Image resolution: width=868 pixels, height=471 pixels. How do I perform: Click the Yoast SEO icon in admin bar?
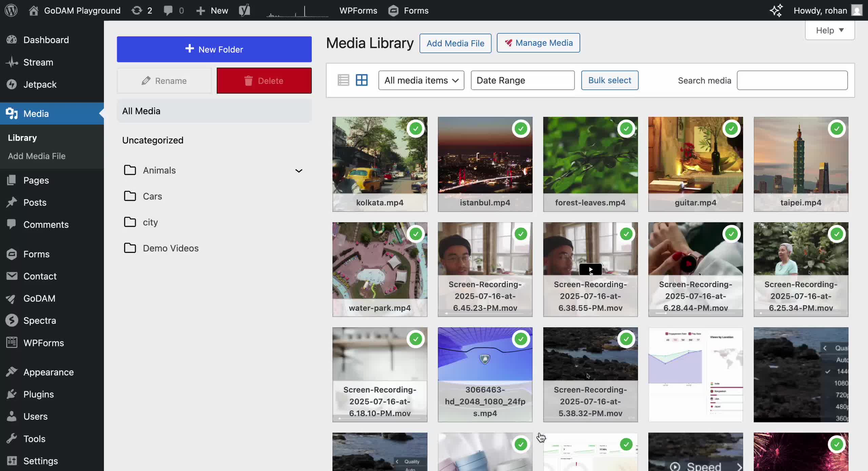pos(245,11)
